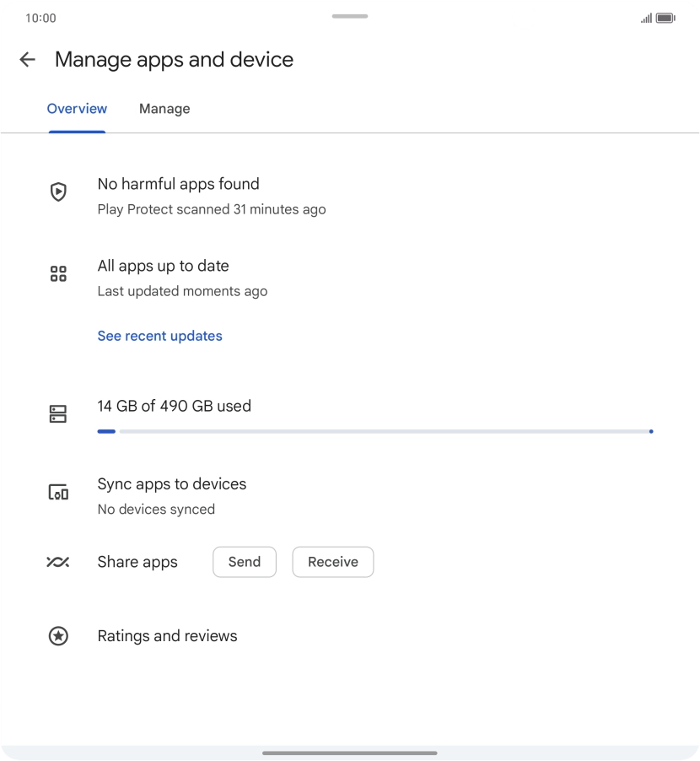The image size is (700, 761).
Task: Click the ratings star icon
Action: click(x=58, y=636)
